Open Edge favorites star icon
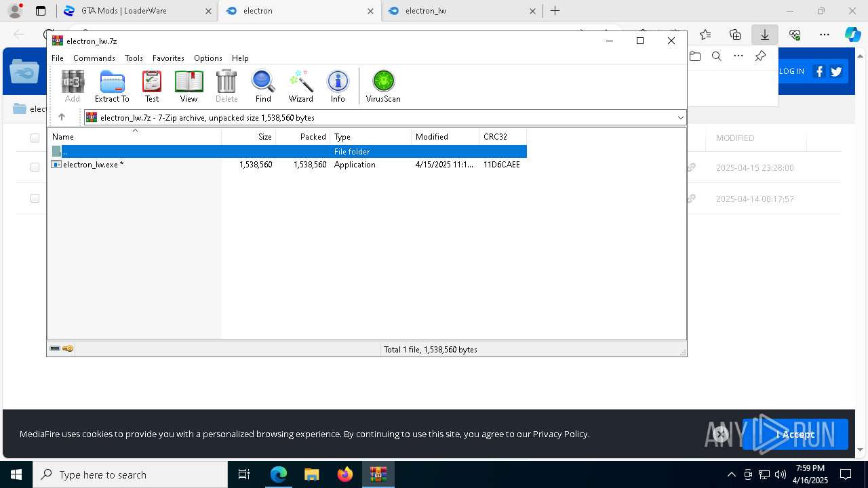 705,34
